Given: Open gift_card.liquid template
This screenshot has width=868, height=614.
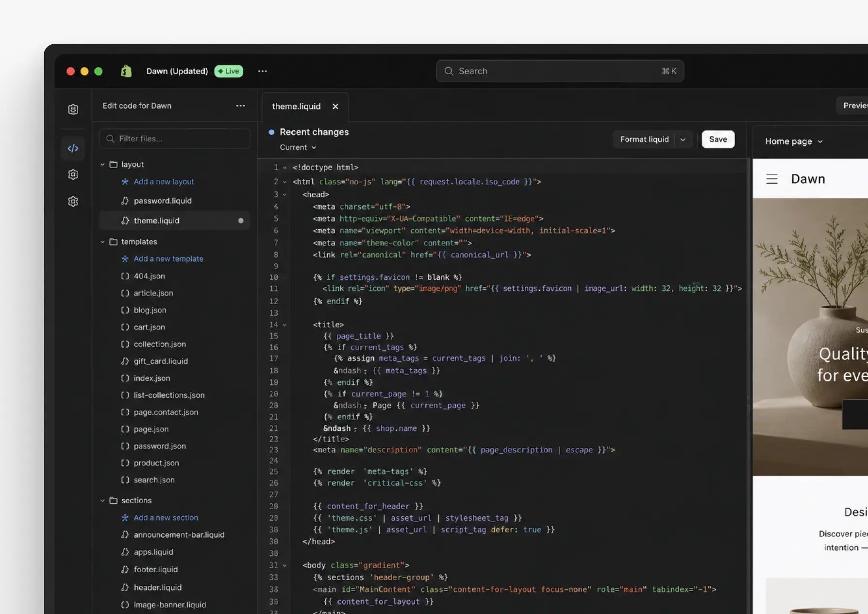Looking at the screenshot, I should pos(161,361).
